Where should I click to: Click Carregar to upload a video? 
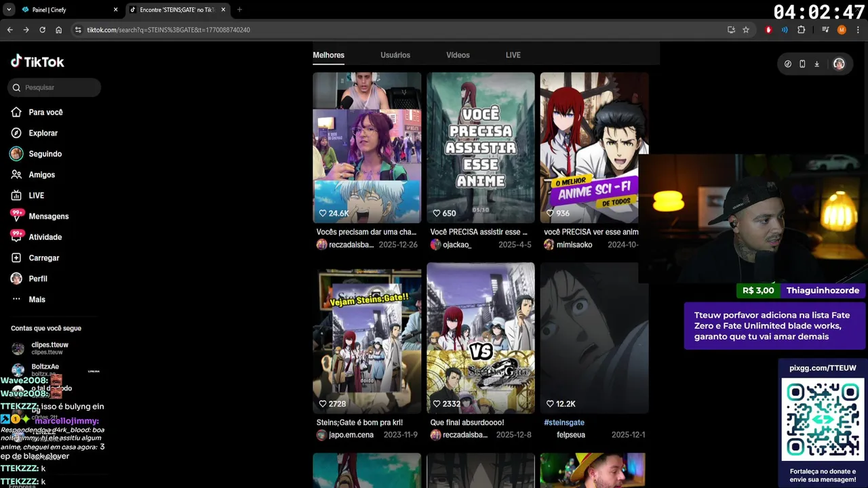35,258
